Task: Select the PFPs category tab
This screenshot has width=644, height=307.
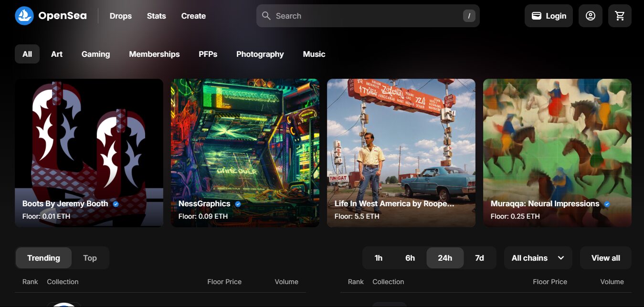Action: [x=208, y=54]
